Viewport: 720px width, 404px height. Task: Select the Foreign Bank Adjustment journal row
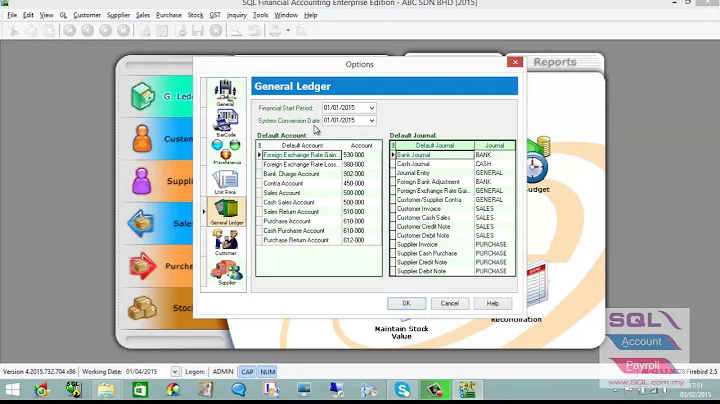point(453,182)
